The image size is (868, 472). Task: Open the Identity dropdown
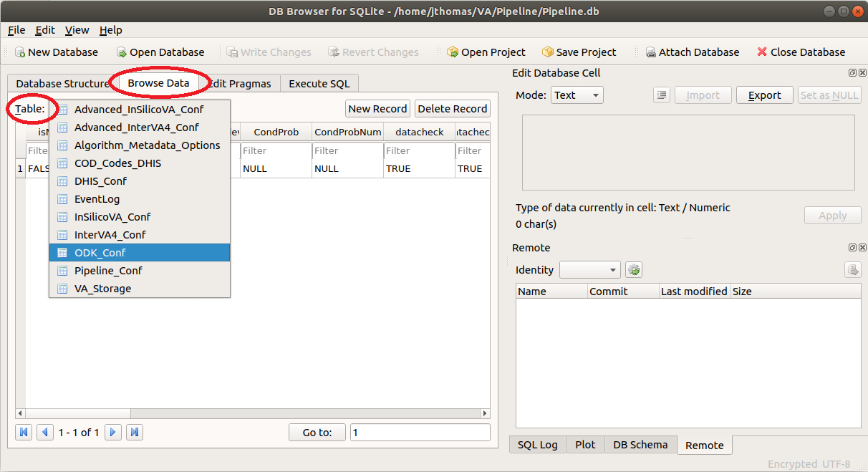[x=590, y=270]
